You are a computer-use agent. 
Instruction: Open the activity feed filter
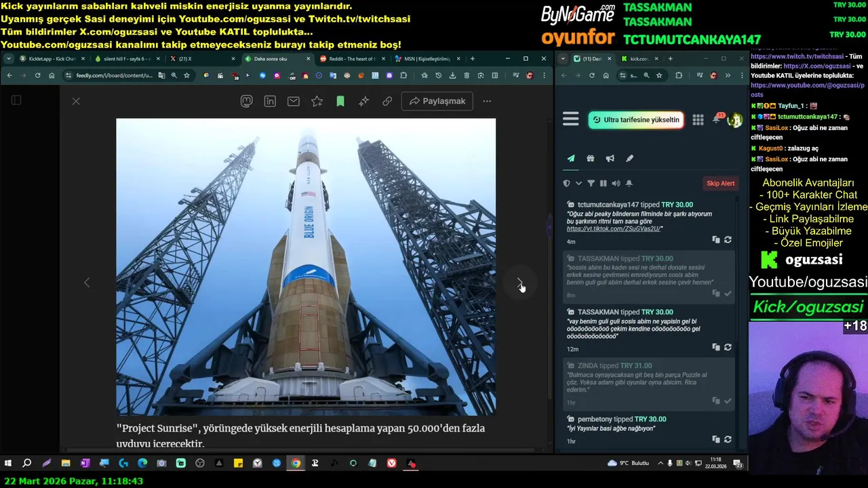[591, 183]
